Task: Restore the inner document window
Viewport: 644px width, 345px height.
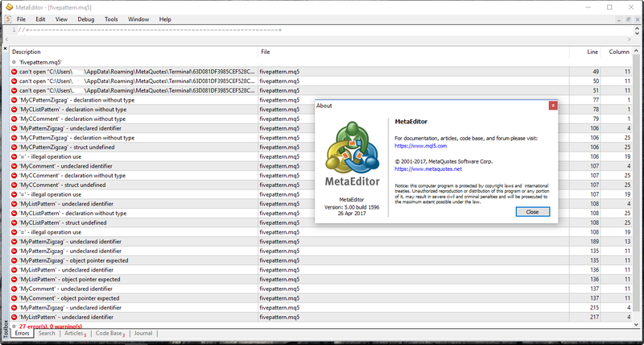Action: tap(628, 19)
